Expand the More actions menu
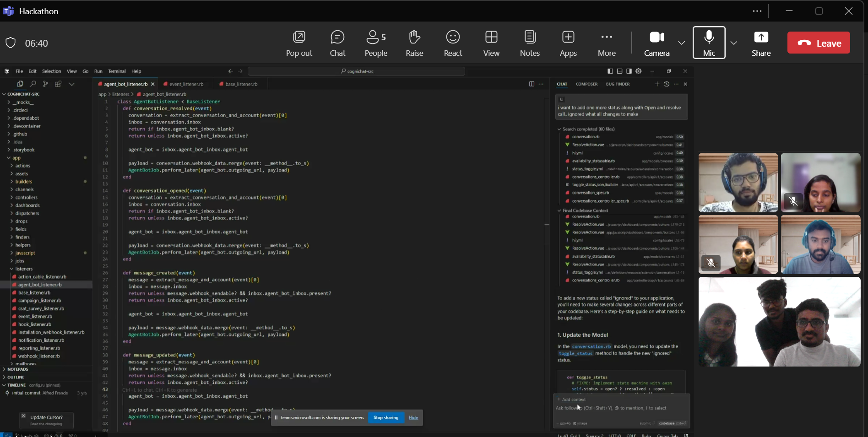Viewport: 868px width, 437px height. pos(607,43)
